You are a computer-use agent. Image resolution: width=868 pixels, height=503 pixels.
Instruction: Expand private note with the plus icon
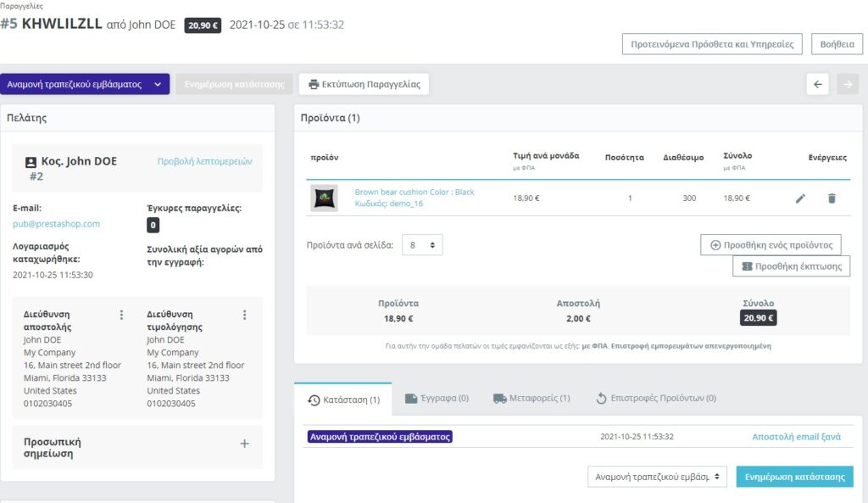[244, 443]
